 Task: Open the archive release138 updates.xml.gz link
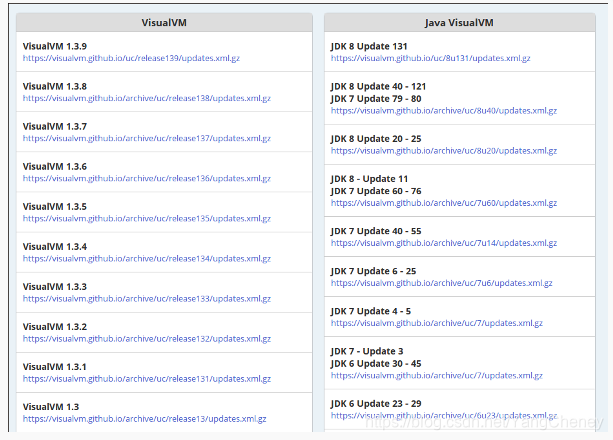click(x=147, y=98)
